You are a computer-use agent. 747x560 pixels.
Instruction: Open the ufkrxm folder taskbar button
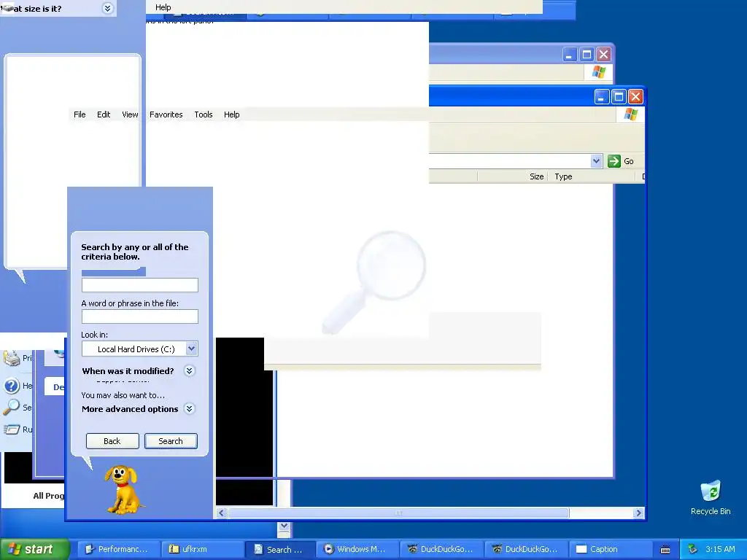tap(202, 549)
